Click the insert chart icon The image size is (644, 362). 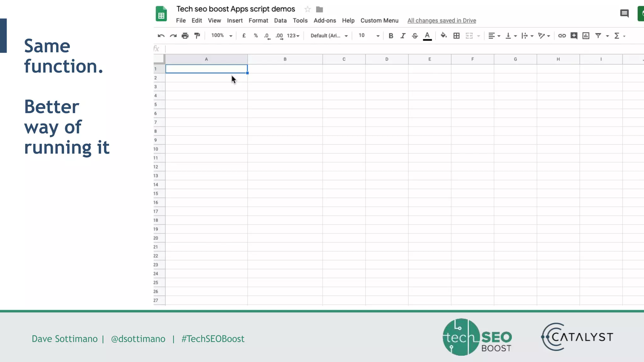click(x=586, y=36)
